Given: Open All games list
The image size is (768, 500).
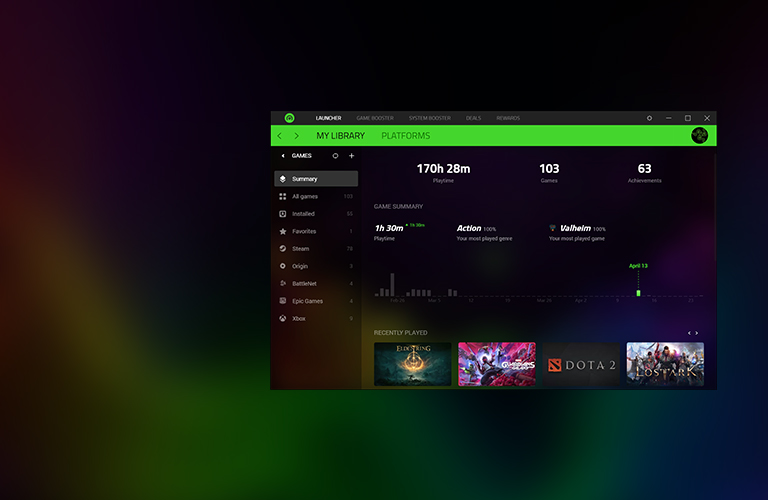Looking at the screenshot, I should tap(316, 196).
